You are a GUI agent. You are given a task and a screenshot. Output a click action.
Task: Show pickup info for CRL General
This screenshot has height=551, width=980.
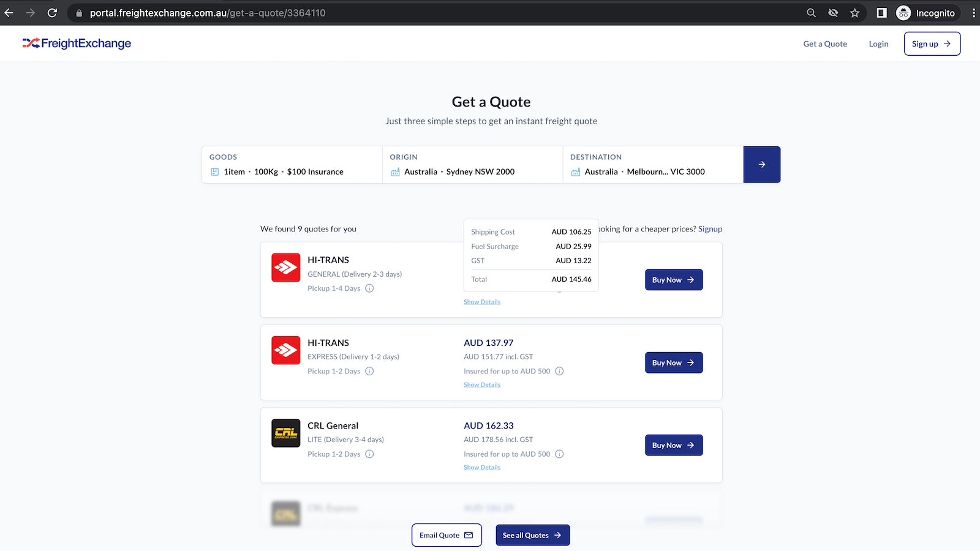click(x=369, y=454)
